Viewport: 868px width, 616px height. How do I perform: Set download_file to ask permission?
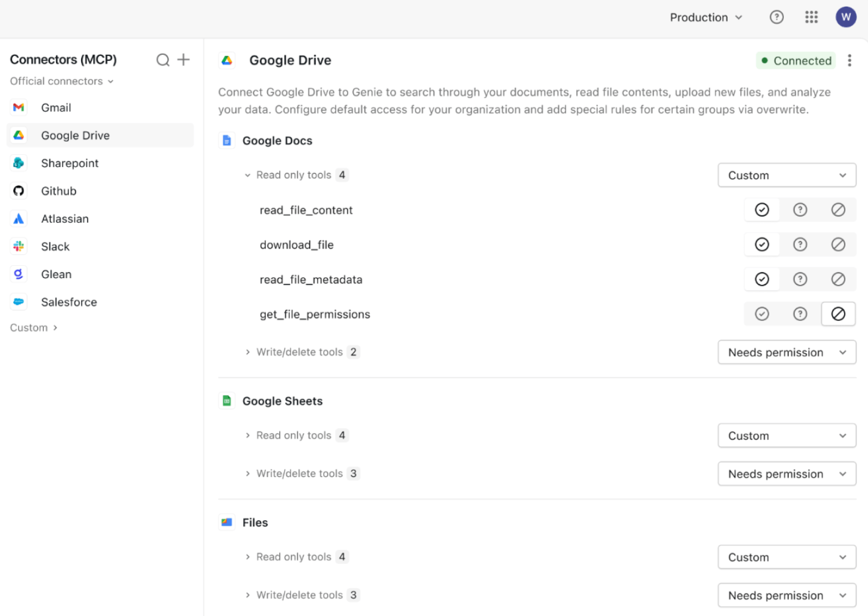click(800, 245)
